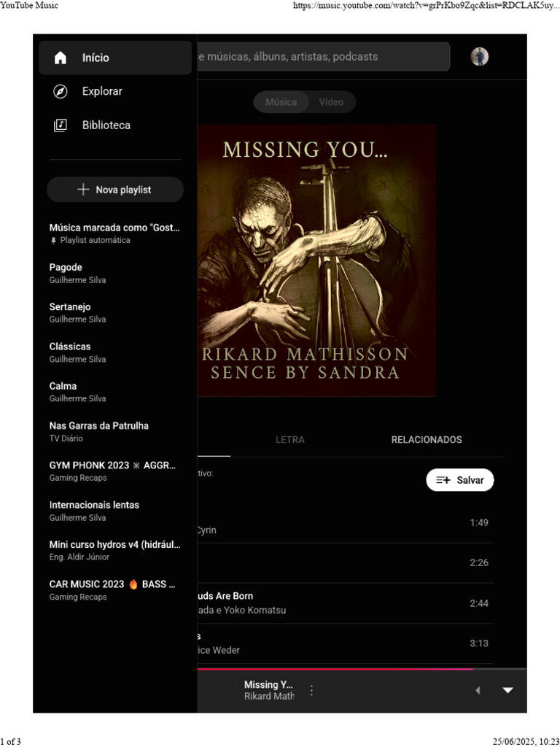560x747 pixels.
Task: Open the RELACIONADOS tab
Action: pyautogui.click(x=427, y=440)
